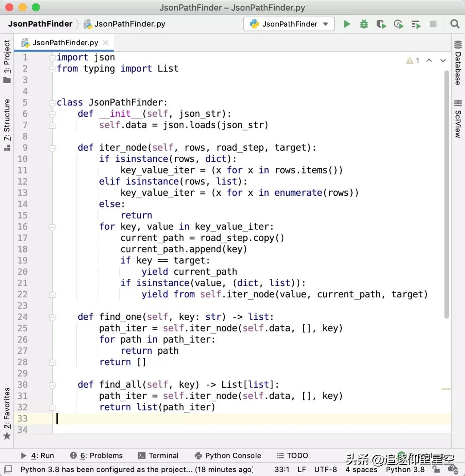The height and width of the screenshot is (476, 465).
Task: Click the 'json' module name on line 1
Action: 104,57
